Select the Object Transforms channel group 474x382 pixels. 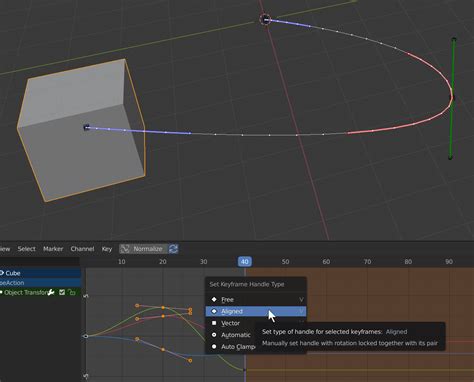pyautogui.click(x=40, y=292)
